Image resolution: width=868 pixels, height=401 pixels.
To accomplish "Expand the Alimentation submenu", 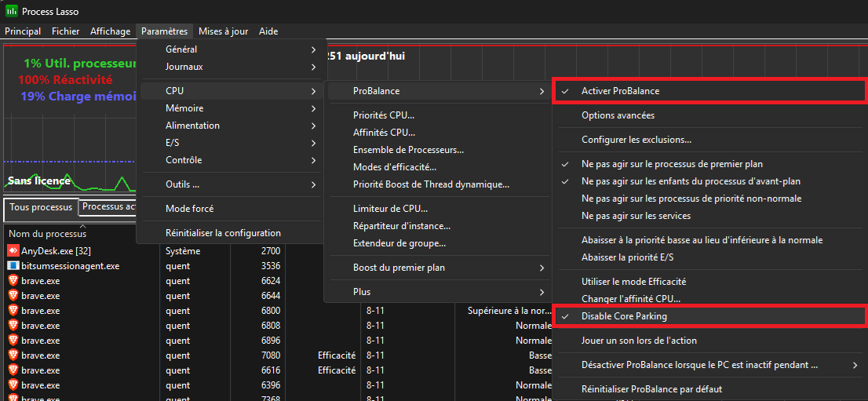I will [230, 126].
